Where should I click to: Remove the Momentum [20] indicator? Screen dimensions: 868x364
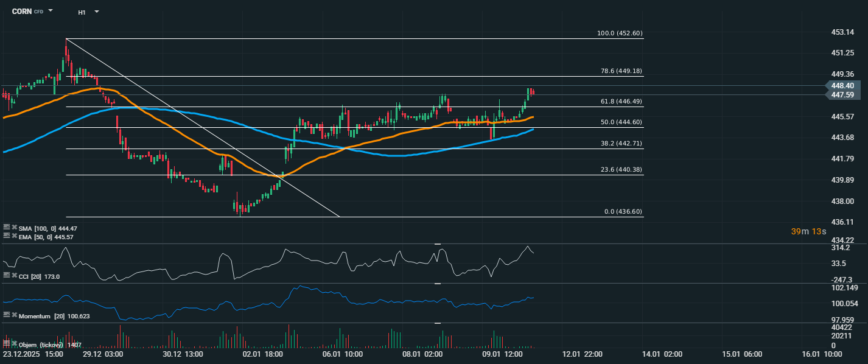[14, 315]
